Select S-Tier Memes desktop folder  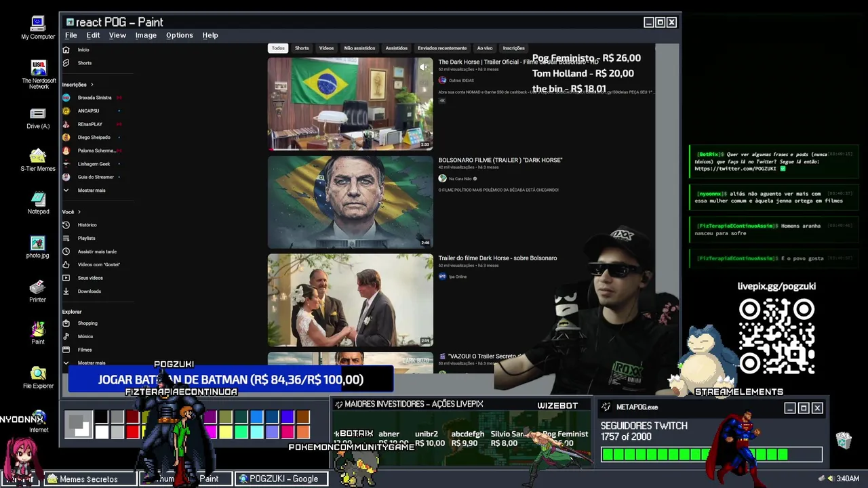click(x=38, y=161)
